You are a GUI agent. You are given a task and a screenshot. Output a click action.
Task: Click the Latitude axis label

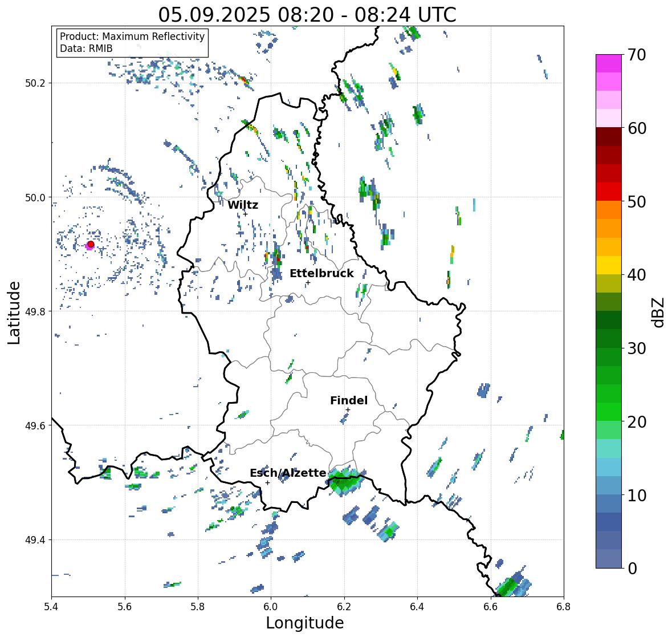click(x=14, y=313)
